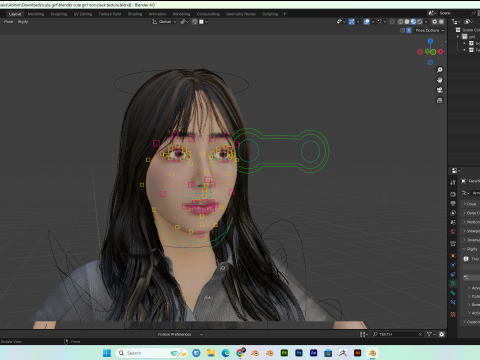The width and height of the screenshot is (480, 360).
Task: Open the orange Object properties tab
Action: pyautogui.click(x=453, y=256)
